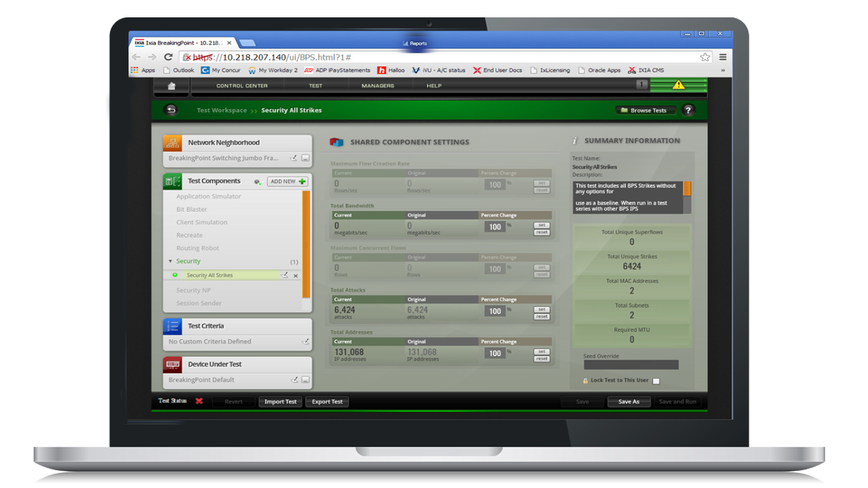Click the Test Components green icon
The height and width of the screenshot is (488, 868).
pyautogui.click(x=173, y=181)
